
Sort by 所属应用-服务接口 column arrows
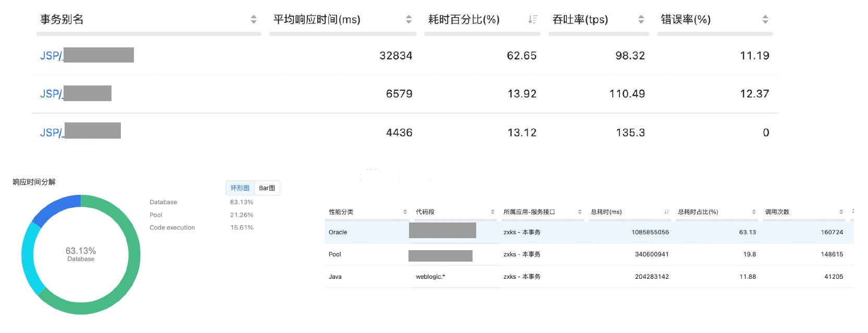579,212
